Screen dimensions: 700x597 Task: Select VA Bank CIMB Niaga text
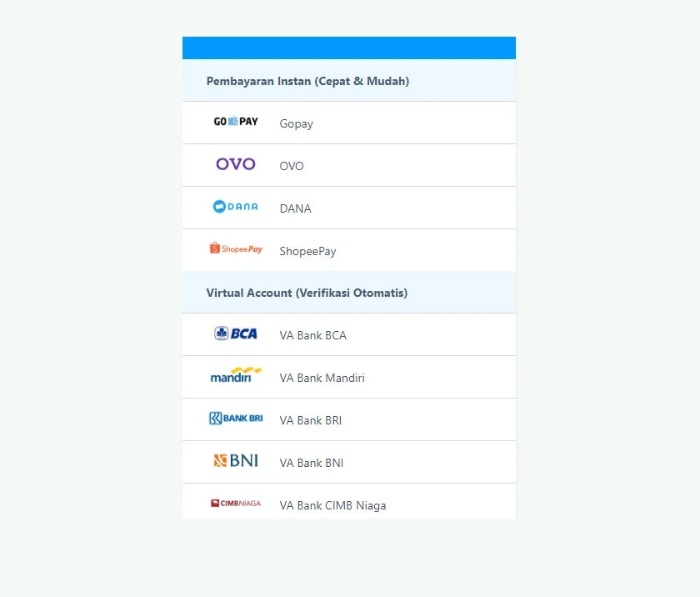click(x=332, y=506)
